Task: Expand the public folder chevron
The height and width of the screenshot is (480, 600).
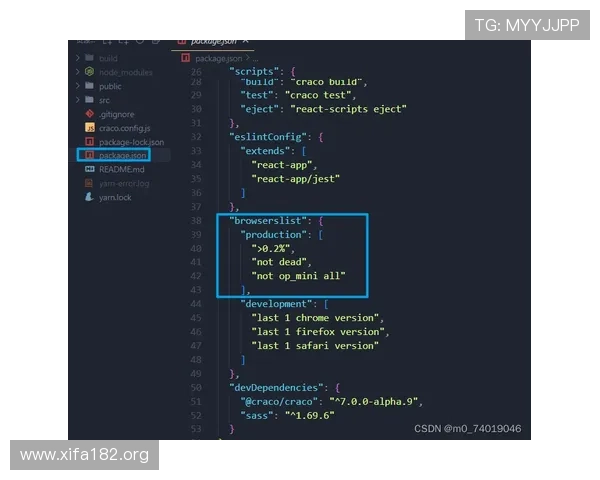Action: point(78,87)
